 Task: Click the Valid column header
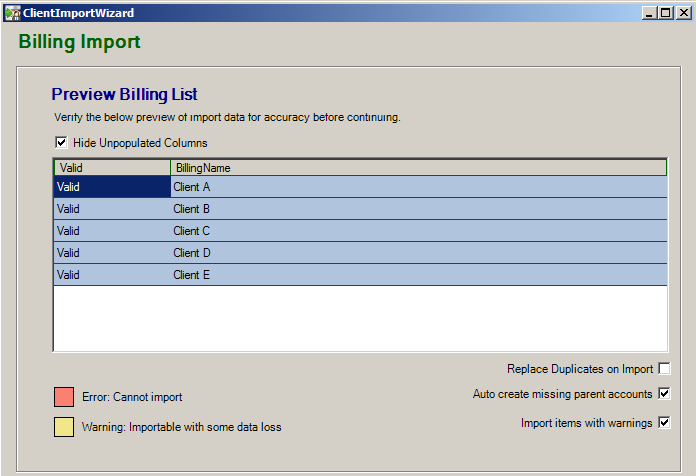click(x=112, y=168)
